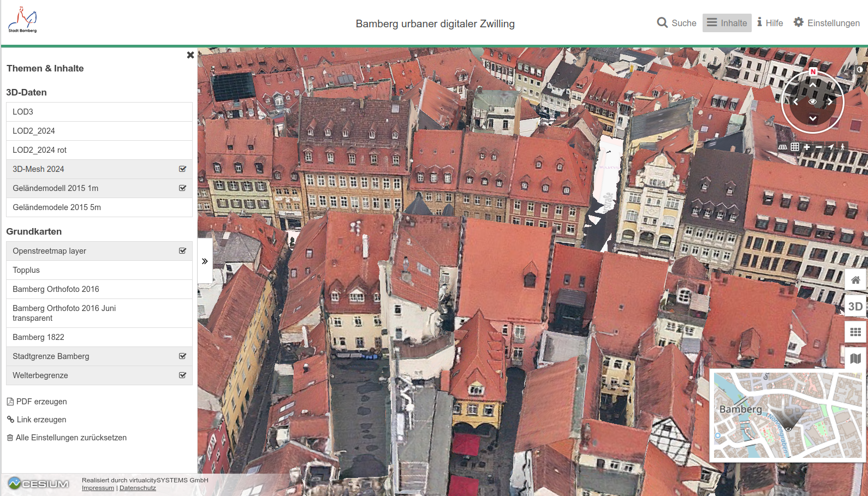The height and width of the screenshot is (496, 868).
Task: Click PDF erzeugen link
Action: click(41, 402)
